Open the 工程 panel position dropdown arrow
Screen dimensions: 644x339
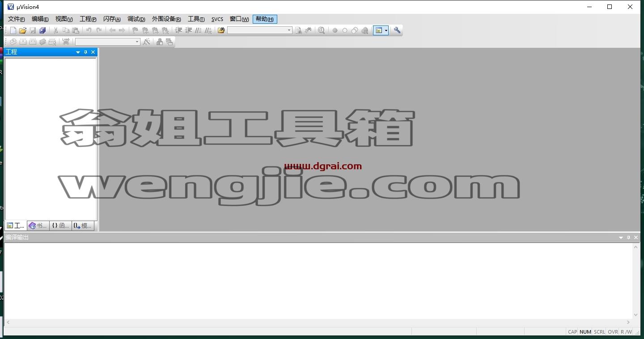(78, 52)
